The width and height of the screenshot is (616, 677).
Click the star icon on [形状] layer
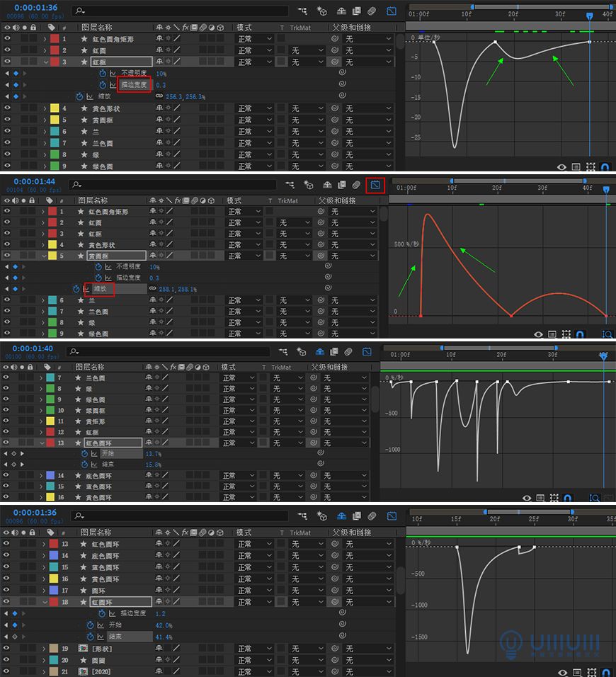[84, 649]
